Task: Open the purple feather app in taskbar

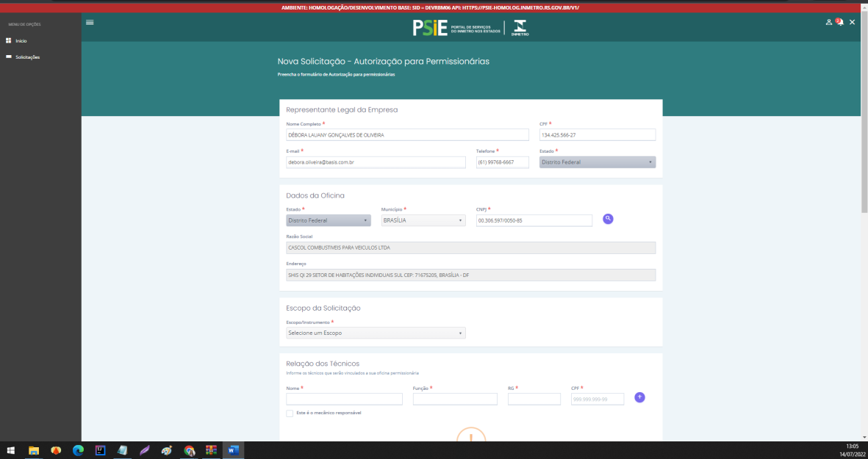Action: [145, 450]
